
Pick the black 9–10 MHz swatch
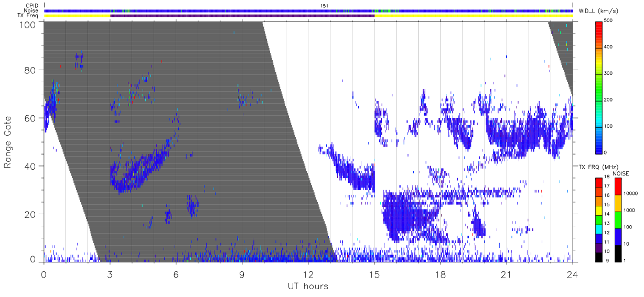[x=599, y=257]
